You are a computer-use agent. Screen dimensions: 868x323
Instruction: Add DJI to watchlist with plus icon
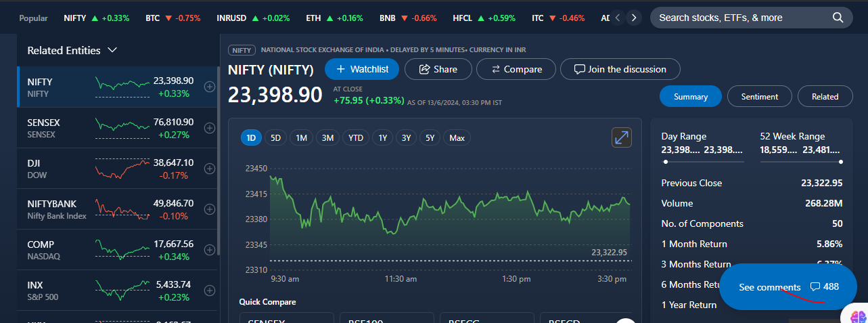[x=210, y=169]
